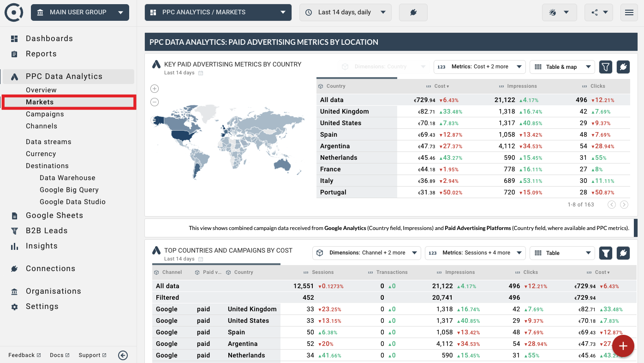The width and height of the screenshot is (644, 363).
Task: Click the app logo in the top-left corner
Action: point(14,12)
